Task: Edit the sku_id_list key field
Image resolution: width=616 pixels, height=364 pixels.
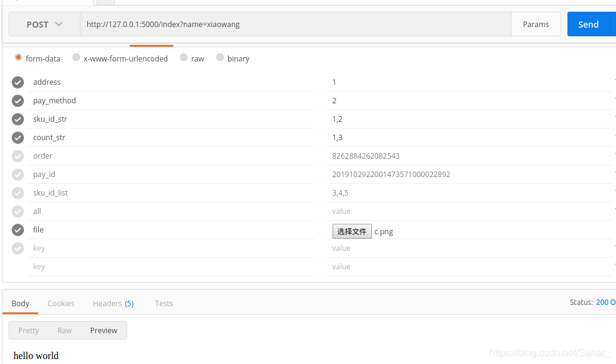Action: pyautogui.click(x=170, y=193)
